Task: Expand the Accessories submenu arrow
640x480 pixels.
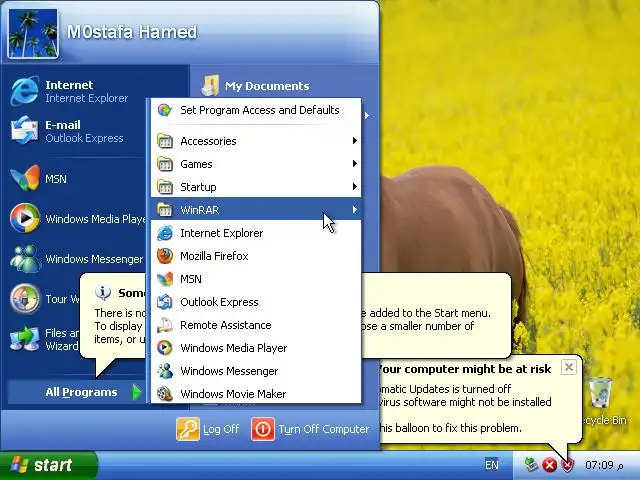Action: pyautogui.click(x=354, y=140)
